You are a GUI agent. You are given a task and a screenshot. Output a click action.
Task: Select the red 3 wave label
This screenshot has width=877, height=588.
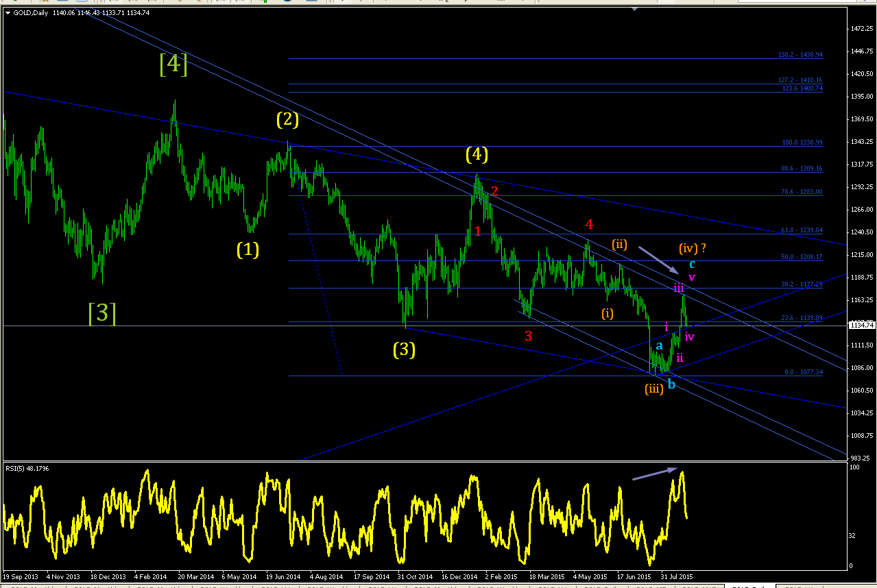pos(528,336)
